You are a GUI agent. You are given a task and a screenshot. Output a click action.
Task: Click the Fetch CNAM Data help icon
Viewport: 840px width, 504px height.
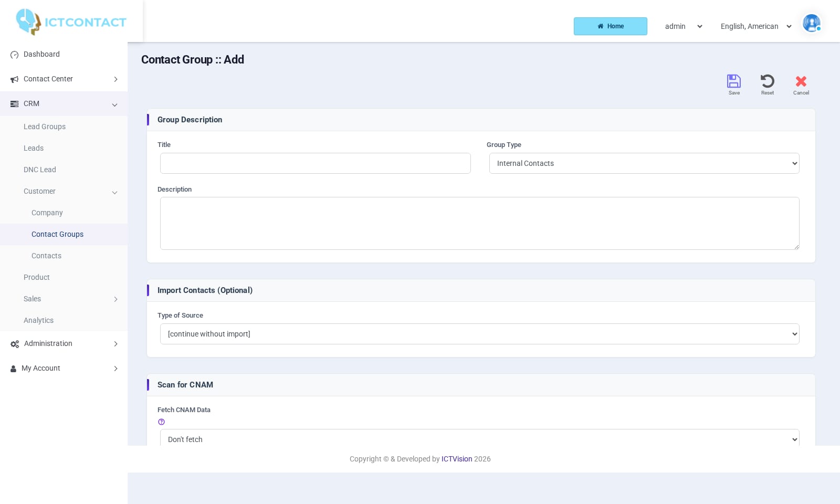(161, 422)
